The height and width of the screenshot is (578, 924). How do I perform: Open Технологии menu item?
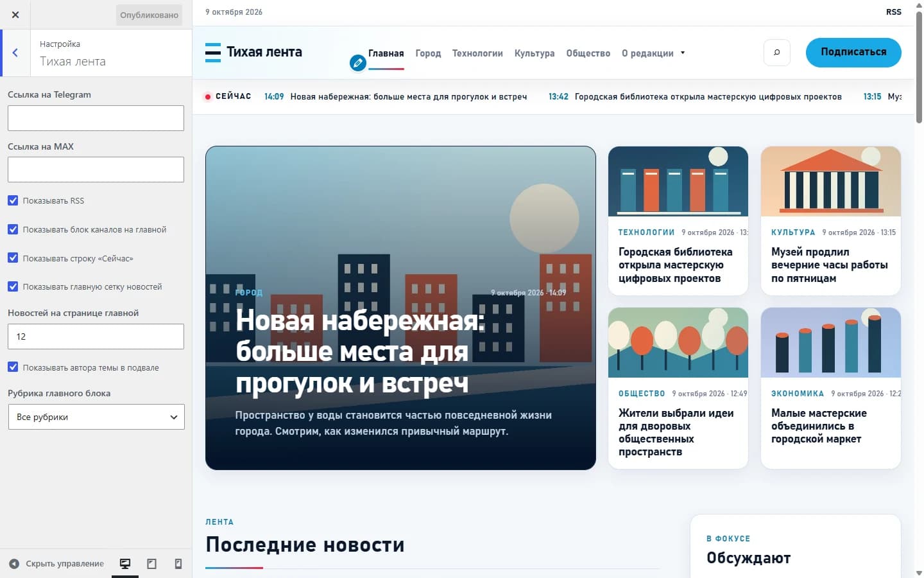pyautogui.click(x=477, y=53)
